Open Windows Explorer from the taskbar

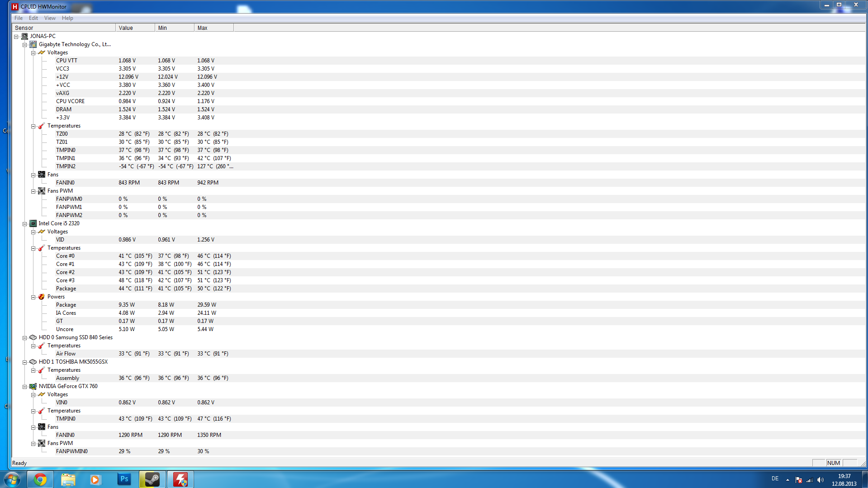[x=68, y=479]
